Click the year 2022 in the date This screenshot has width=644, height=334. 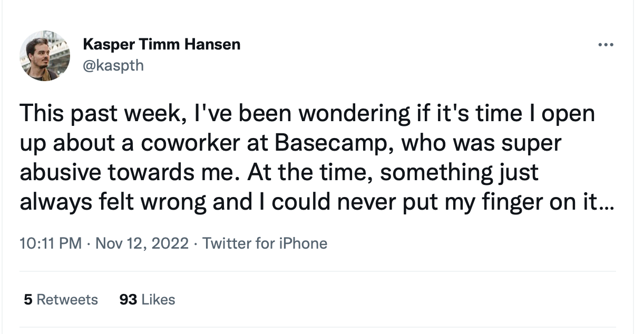tap(171, 243)
